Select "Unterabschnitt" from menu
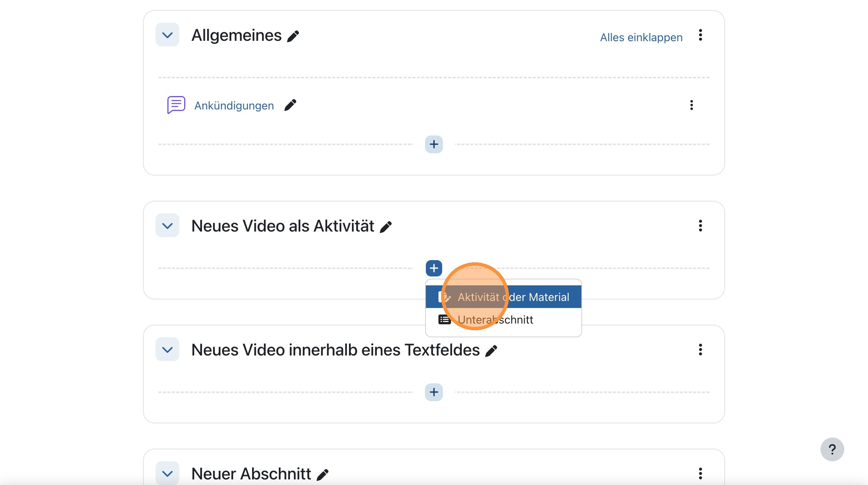868x485 pixels. tap(496, 319)
